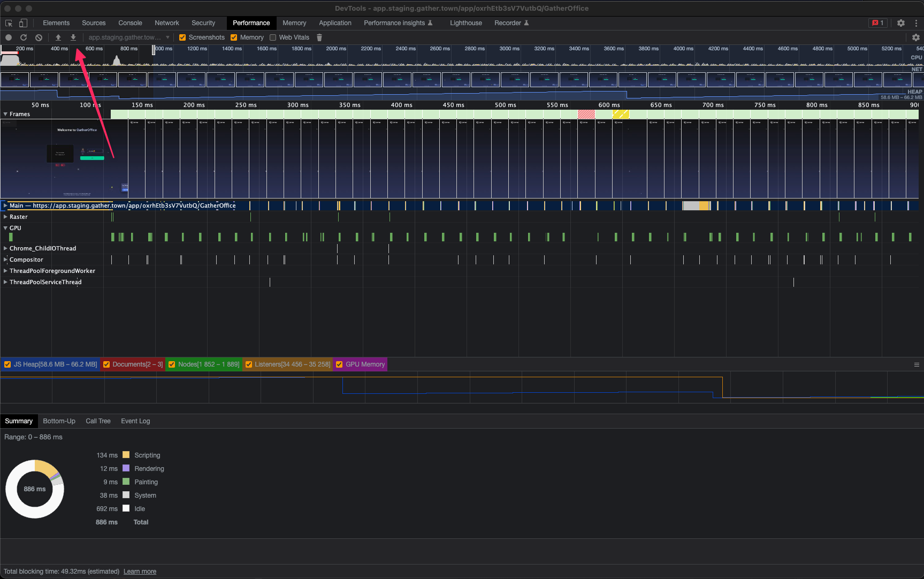The width and height of the screenshot is (924, 579).
Task: Open the inspect element picker tool
Action: tap(9, 23)
